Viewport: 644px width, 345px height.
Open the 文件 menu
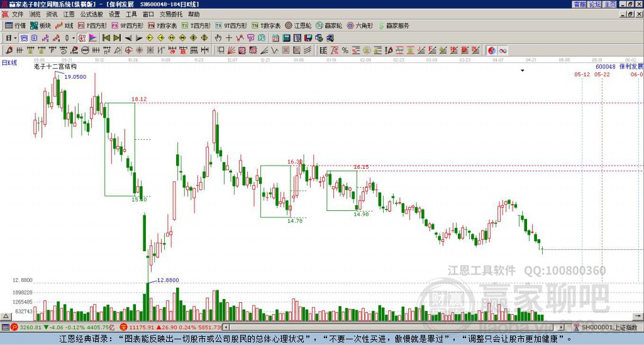click(x=18, y=14)
